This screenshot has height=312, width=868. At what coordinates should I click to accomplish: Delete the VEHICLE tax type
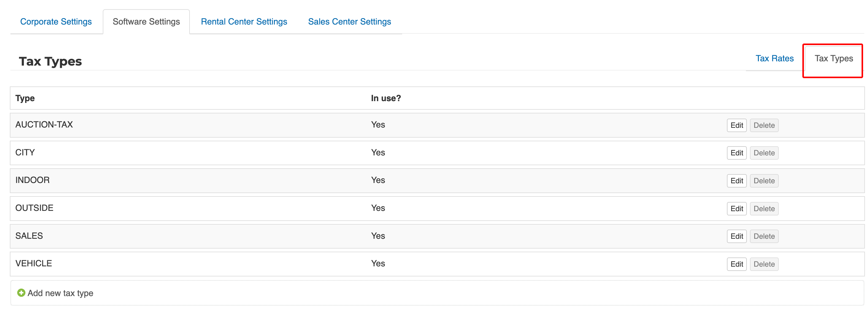pyautogui.click(x=764, y=264)
